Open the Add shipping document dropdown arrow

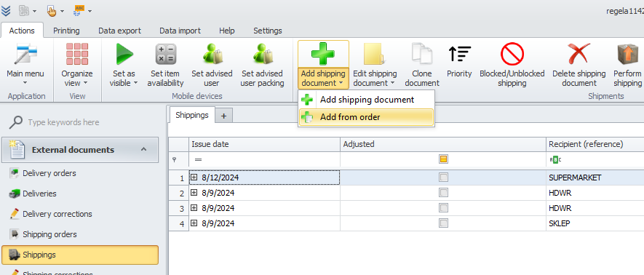(341, 84)
